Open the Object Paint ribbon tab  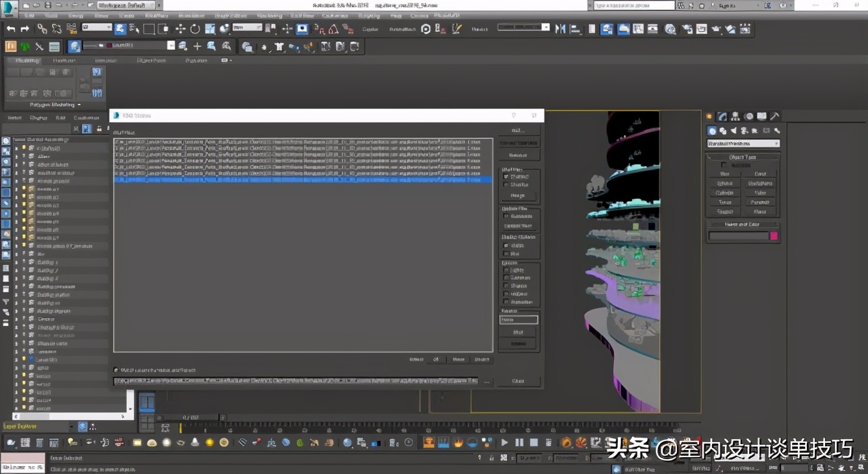153,60
